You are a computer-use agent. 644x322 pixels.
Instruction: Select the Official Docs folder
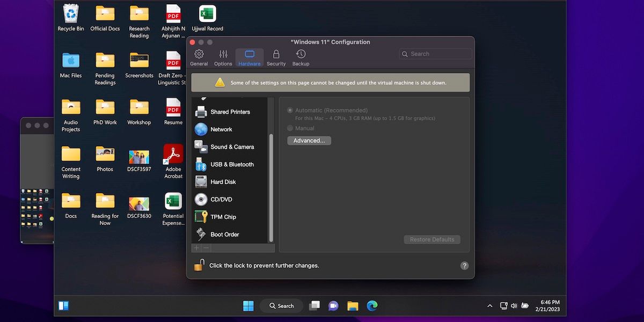[x=105, y=18]
